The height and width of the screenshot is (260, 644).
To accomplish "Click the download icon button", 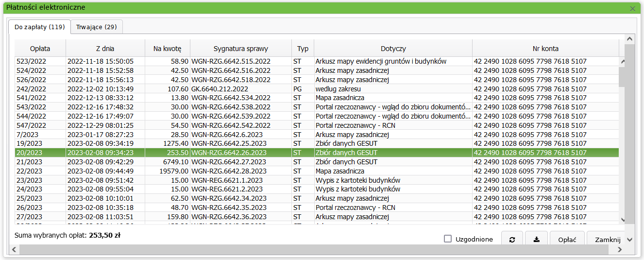I will (536, 240).
